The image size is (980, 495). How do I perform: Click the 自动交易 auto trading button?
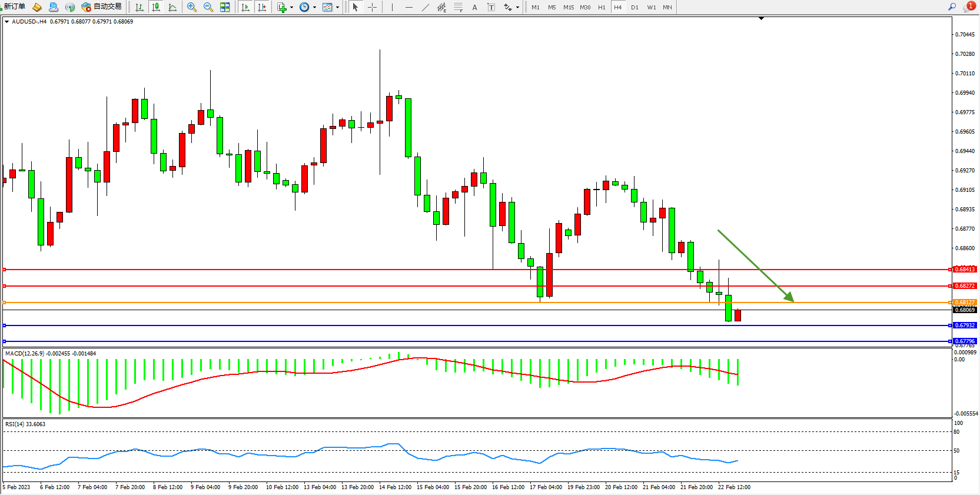point(102,7)
